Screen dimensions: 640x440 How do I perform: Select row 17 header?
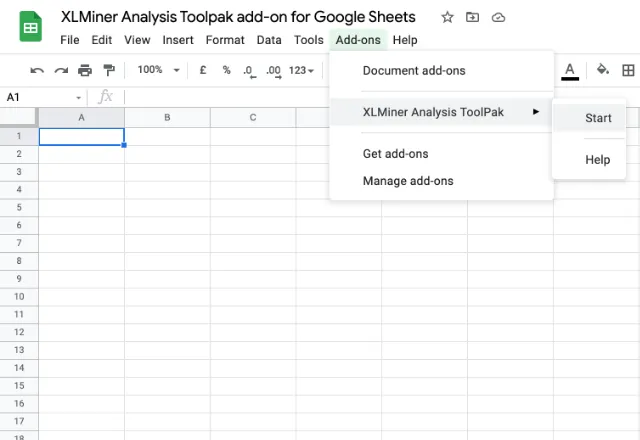coord(19,421)
